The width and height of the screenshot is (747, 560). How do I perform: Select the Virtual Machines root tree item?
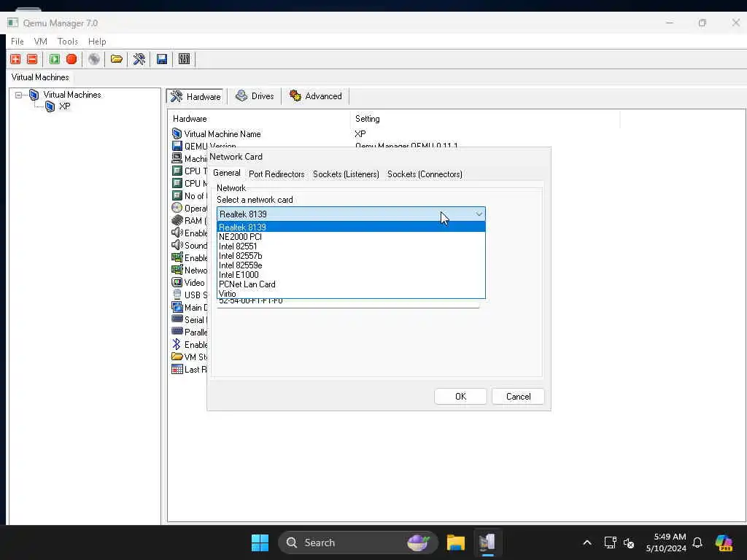[x=72, y=95]
